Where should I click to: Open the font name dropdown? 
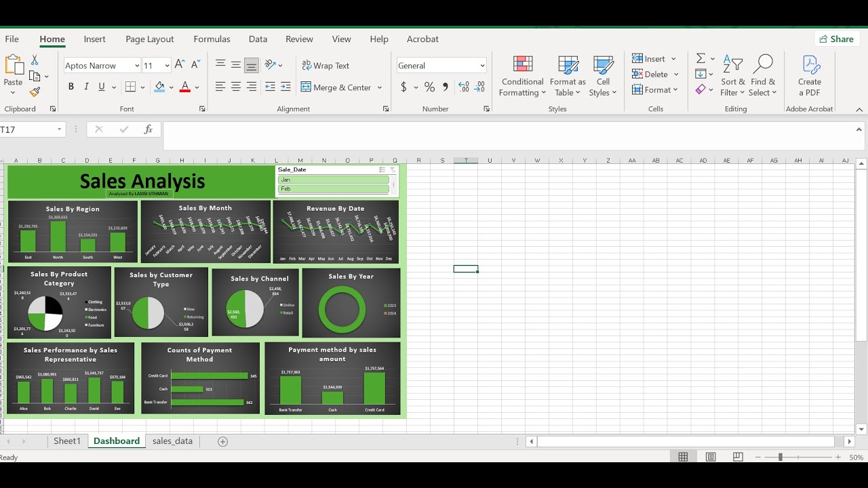point(137,66)
